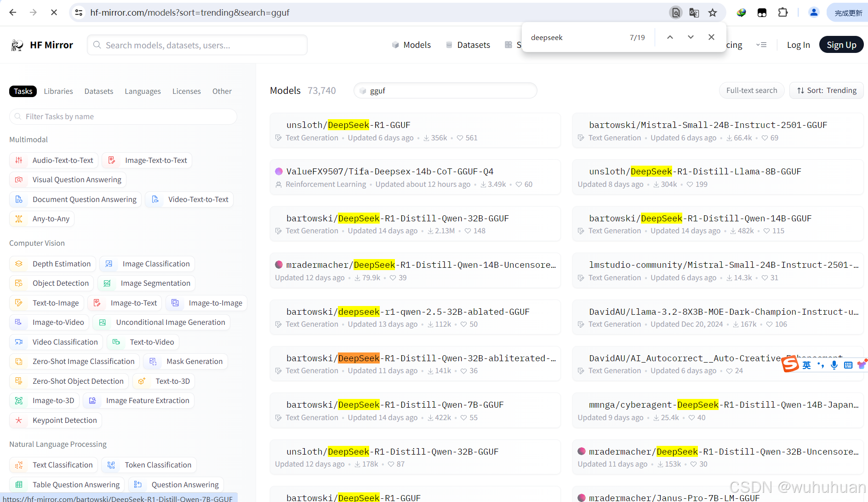The height and width of the screenshot is (502, 868).
Task: Click the site information icon in address bar
Action: click(79, 12)
